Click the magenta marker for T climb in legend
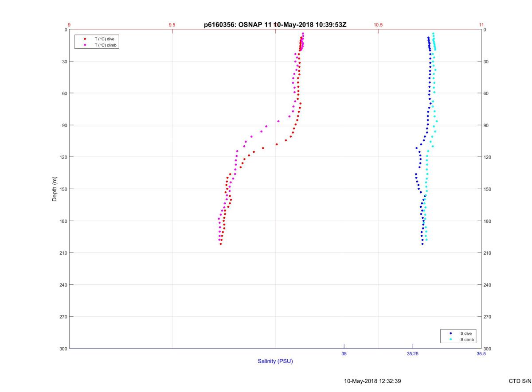532x392 pixels. pos(85,45)
